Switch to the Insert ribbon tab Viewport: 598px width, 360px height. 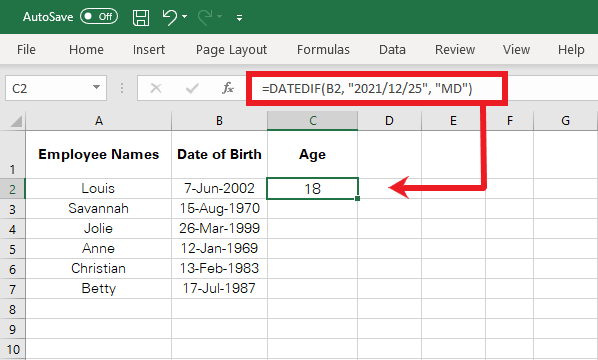149,50
